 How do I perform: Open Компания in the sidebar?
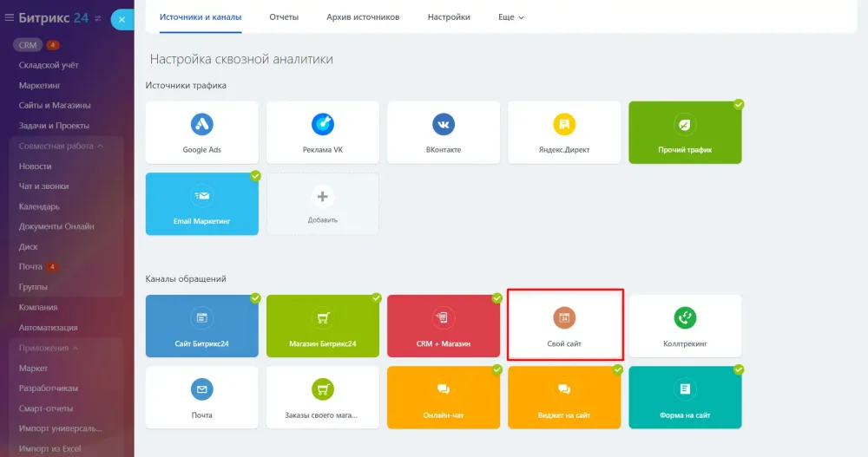coord(38,307)
